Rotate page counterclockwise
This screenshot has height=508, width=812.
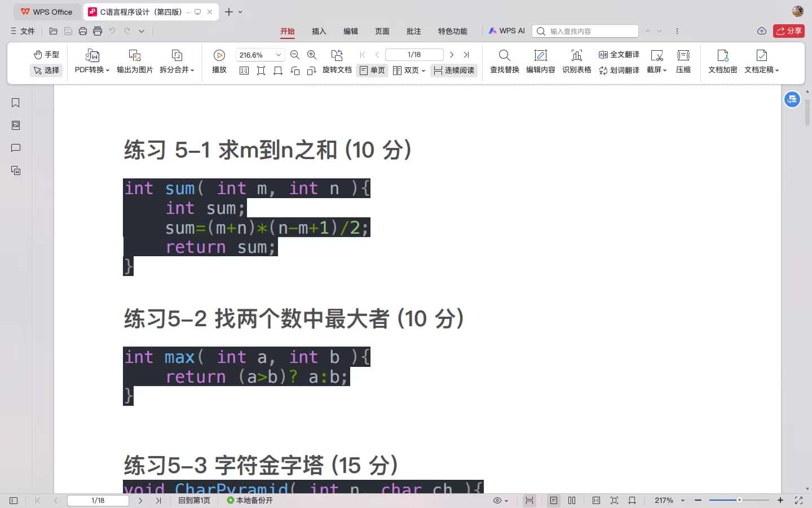295,71
